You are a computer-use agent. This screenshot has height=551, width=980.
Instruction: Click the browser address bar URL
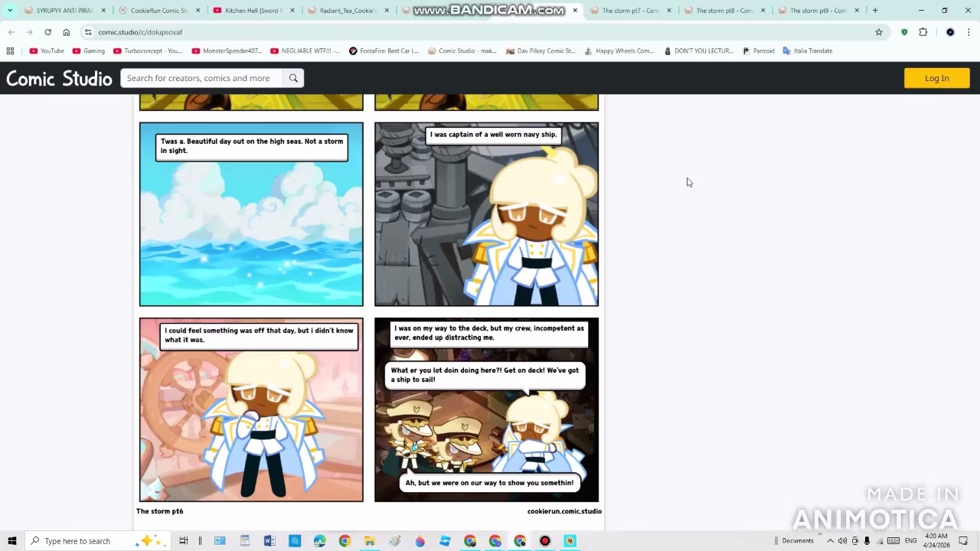pyautogui.click(x=140, y=32)
